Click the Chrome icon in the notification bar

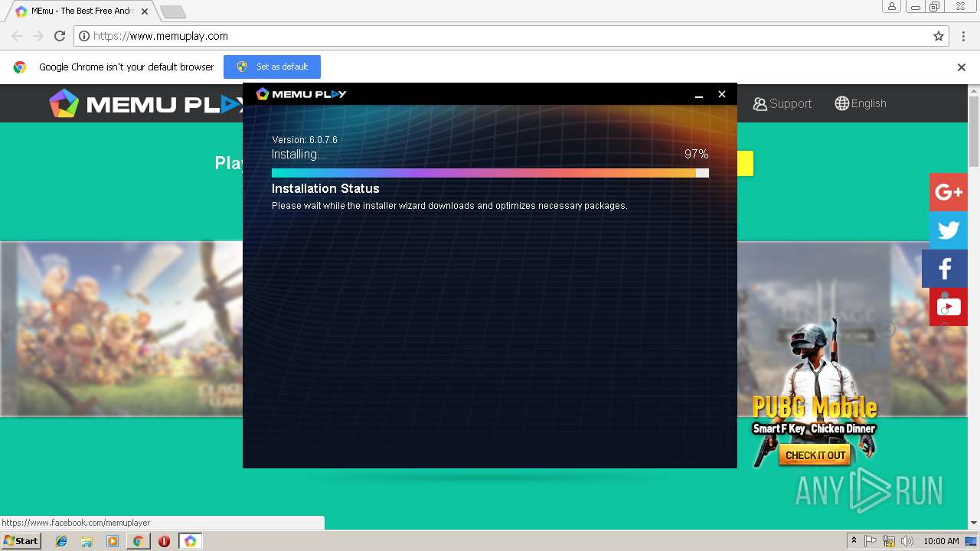20,67
